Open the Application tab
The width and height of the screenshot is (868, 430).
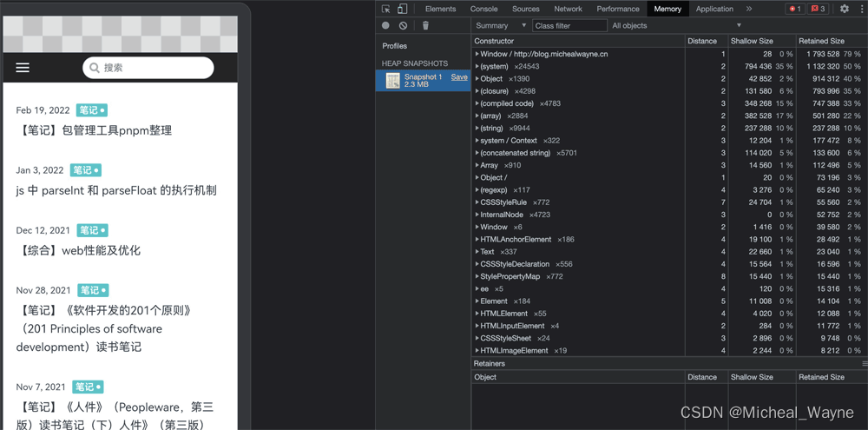pos(714,9)
